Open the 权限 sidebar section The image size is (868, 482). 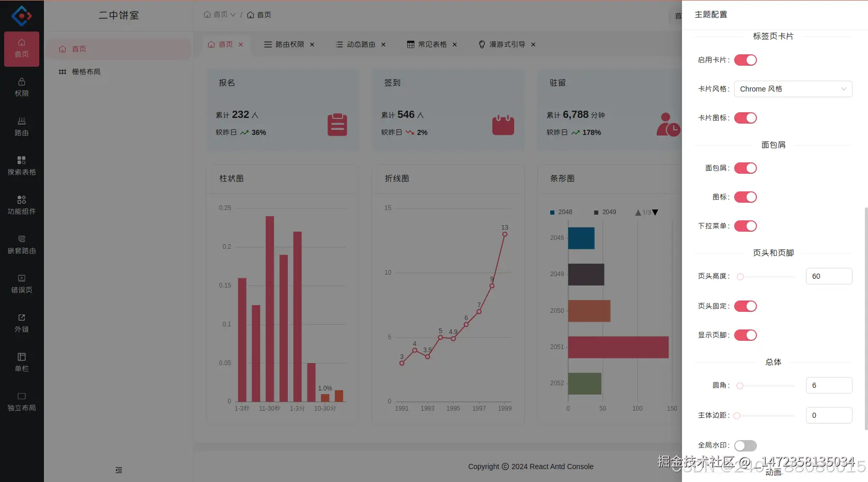tap(22, 88)
